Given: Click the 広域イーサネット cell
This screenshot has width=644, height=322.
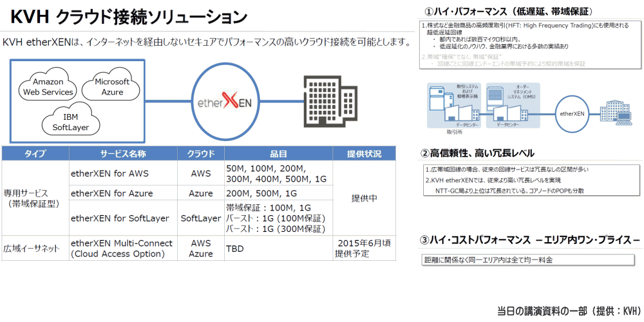Looking at the screenshot, I should coord(35,249).
